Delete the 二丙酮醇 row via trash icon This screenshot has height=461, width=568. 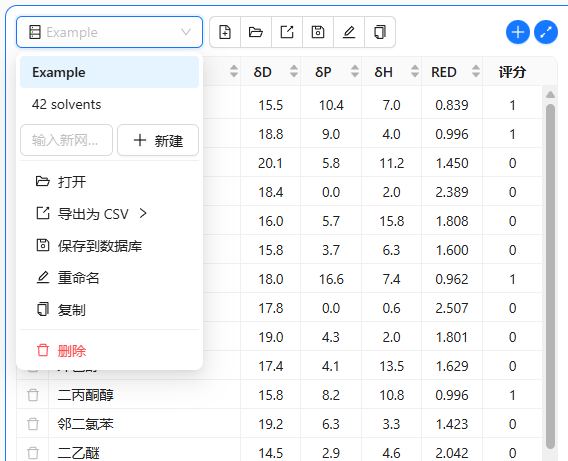point(33,395)
